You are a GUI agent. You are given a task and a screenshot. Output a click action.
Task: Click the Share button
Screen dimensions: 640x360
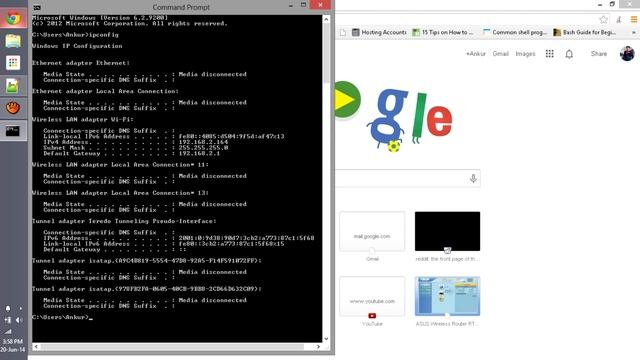tap(599, 54)
